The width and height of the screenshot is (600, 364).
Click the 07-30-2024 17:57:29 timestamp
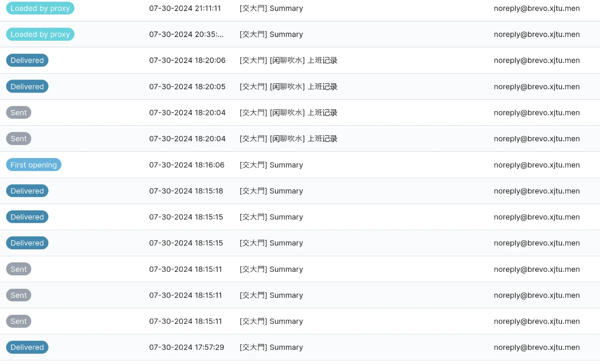pos(186,347)
